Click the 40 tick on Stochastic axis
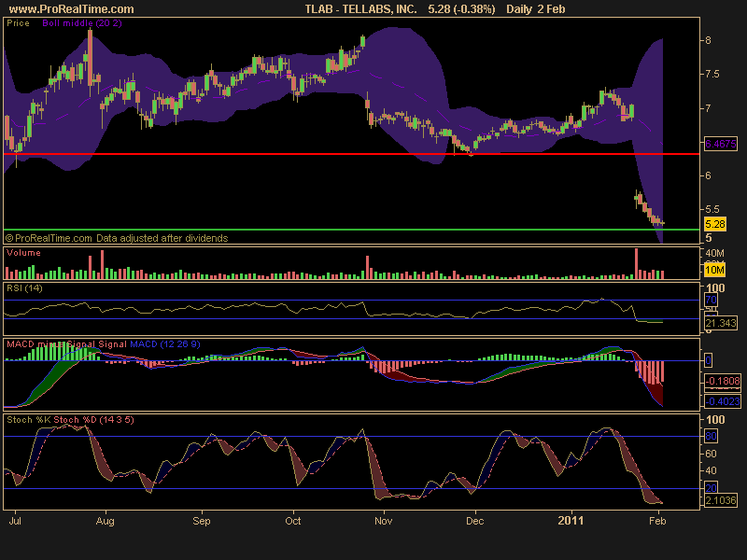Screen dimensions: 747x560 click(711, 470)
